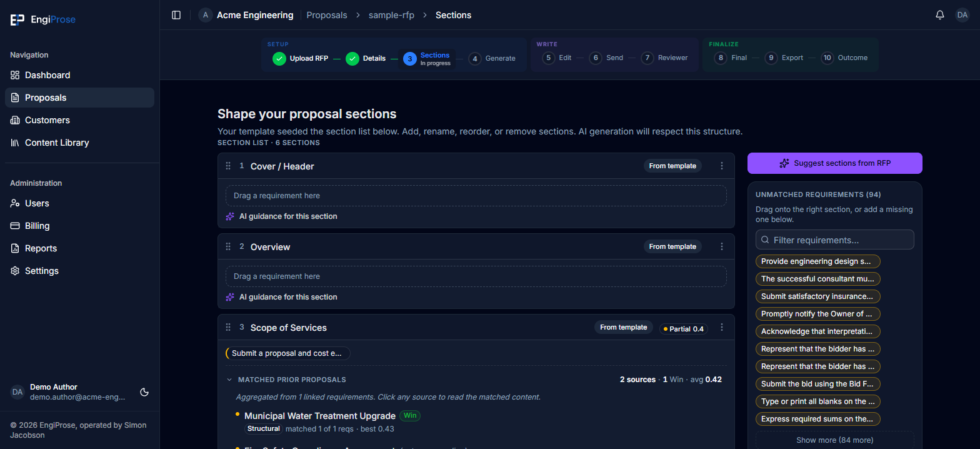
Task: Open Proposals in the sidebar
Action: (79, 98)
